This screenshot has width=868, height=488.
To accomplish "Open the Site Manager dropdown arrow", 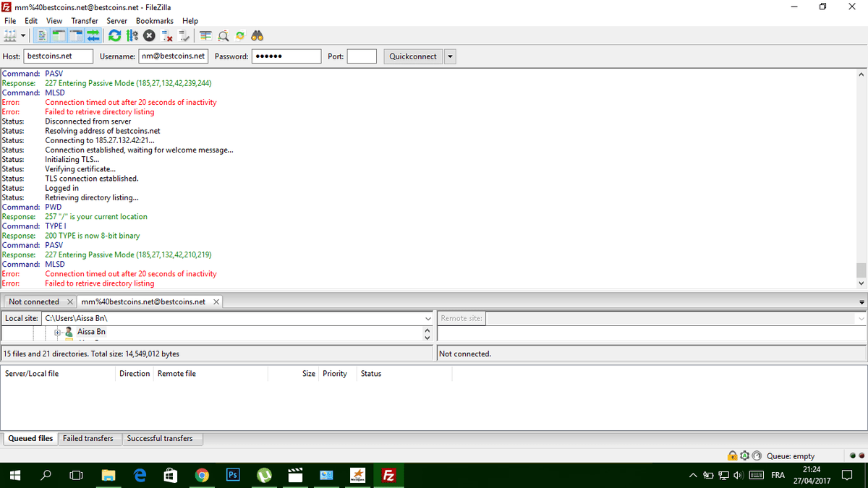I will (x=23, y=35).
